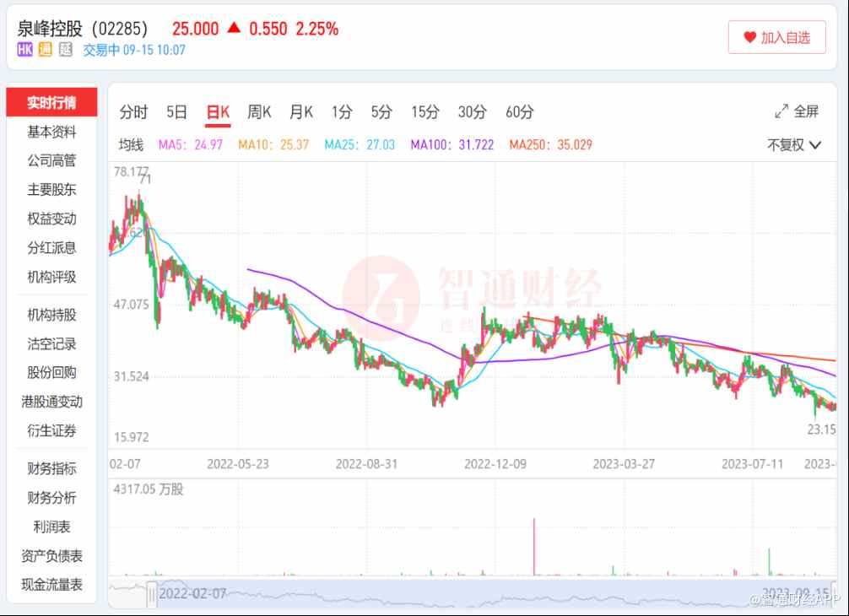Screen dimensions: 849x616
Task: Click the 通 (Stock Connect) badge icon
Action: [x=46, y=51]
